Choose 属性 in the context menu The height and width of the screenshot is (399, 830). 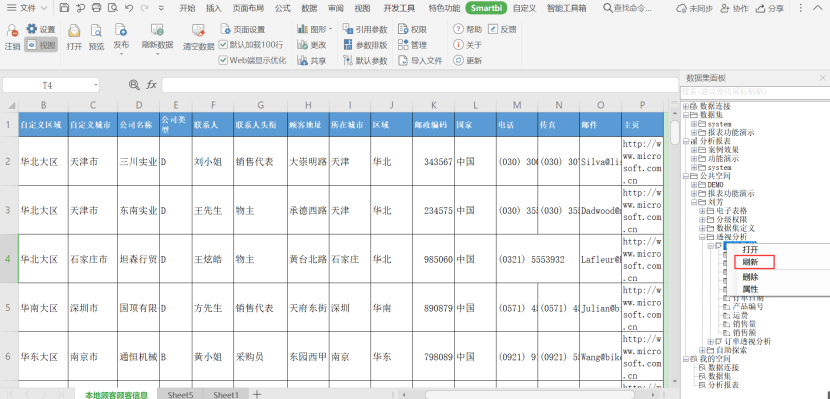point(750,289)
